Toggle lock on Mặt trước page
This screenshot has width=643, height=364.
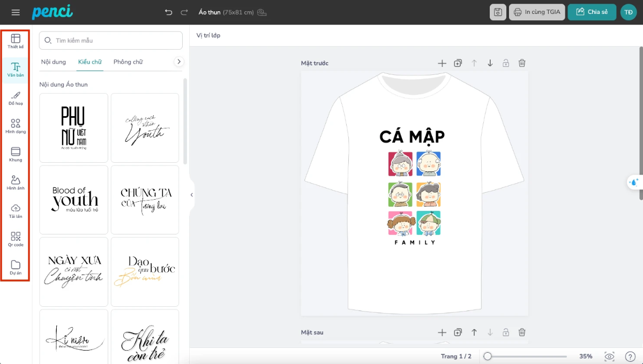coord(506,63)
